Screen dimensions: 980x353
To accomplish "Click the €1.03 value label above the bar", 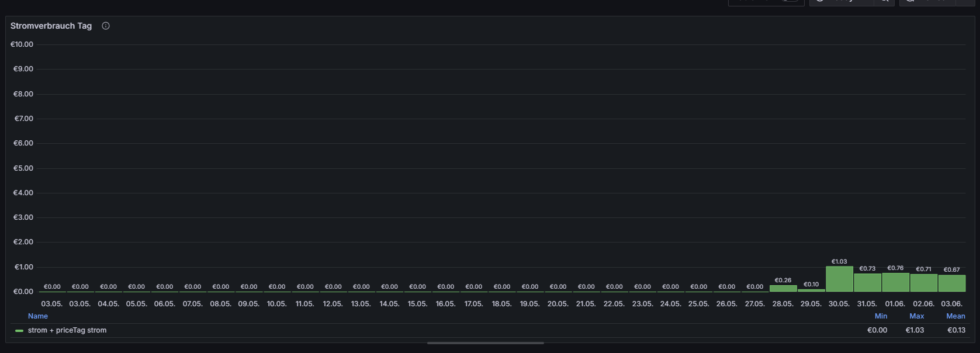I will (x=839, y=262).
